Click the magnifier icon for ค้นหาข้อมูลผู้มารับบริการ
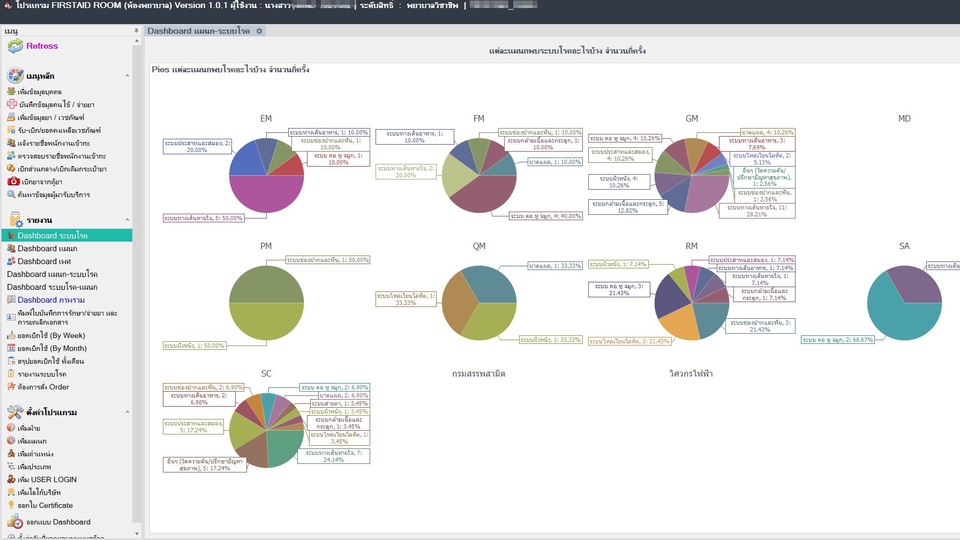Image resolution: width=960 pixels, height=540 pixels. click(11, 196)
